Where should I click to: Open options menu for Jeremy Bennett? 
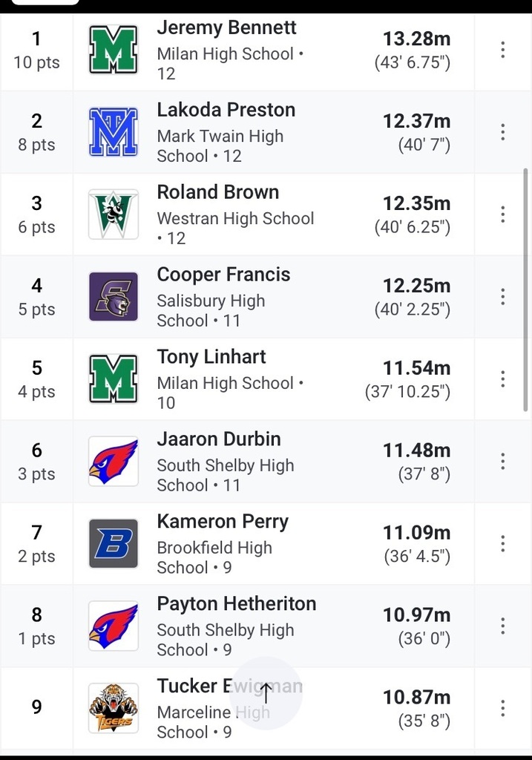point(502,50)
